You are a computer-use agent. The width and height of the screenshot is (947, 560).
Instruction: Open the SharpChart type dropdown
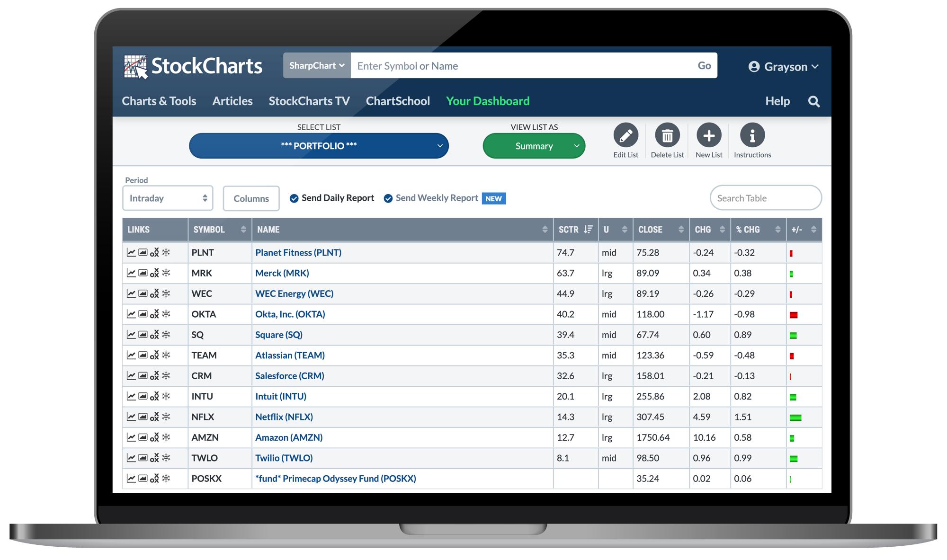coord(317,65)
